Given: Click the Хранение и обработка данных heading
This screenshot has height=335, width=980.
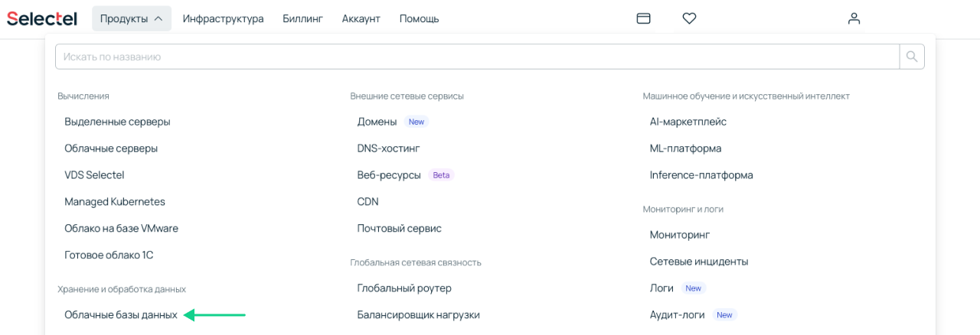Looking at the screenshot, I should (122, 289).
